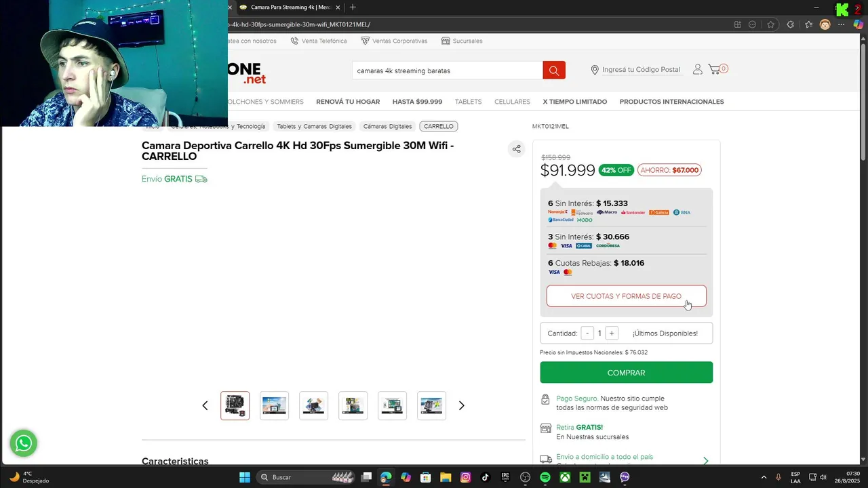Click the green COMPRAR button
The height and width of the screenshot is (488, 868).
[x=626, y=372]
